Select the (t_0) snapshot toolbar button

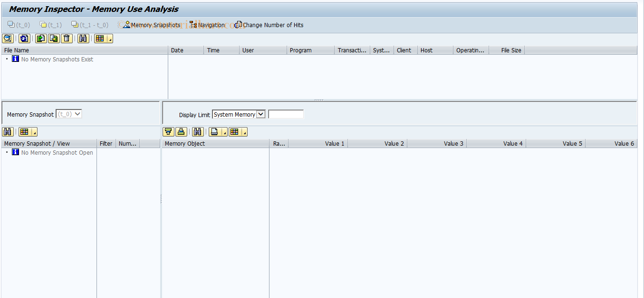(x=19, y=25)
